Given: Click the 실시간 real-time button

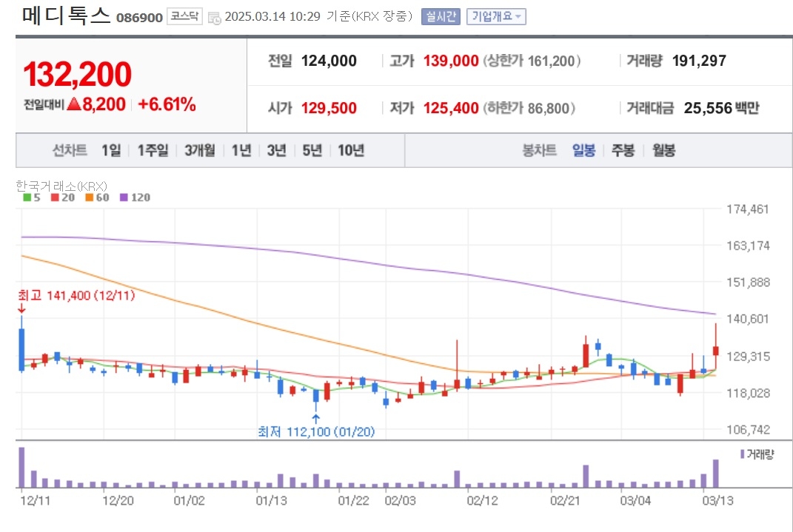Looking at the screenshot, I should tap(441, 17).
